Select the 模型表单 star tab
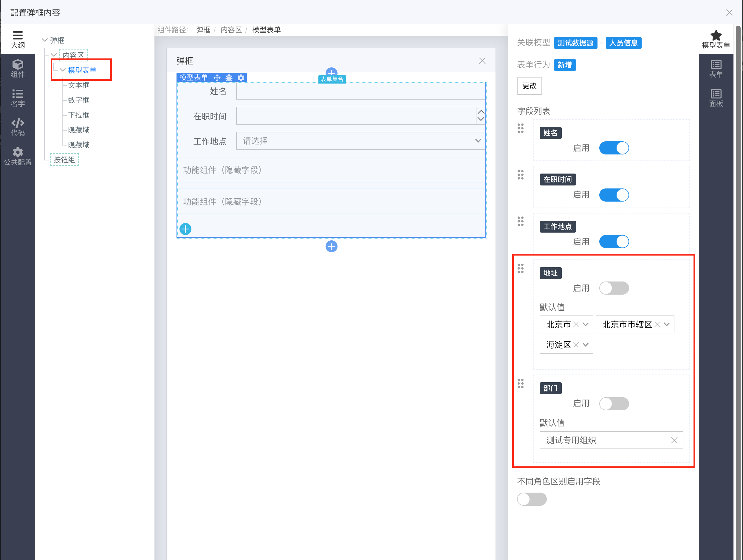 716,39
